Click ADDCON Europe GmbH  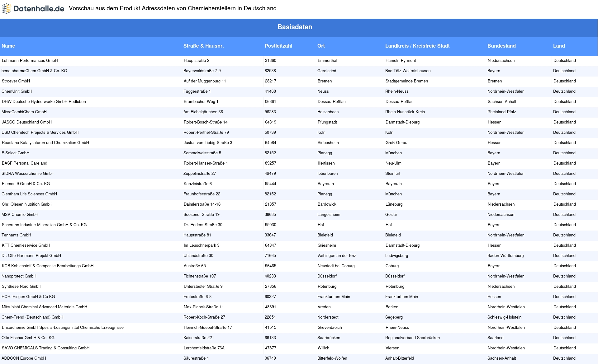pyautogui.click(x=24, y=358)
